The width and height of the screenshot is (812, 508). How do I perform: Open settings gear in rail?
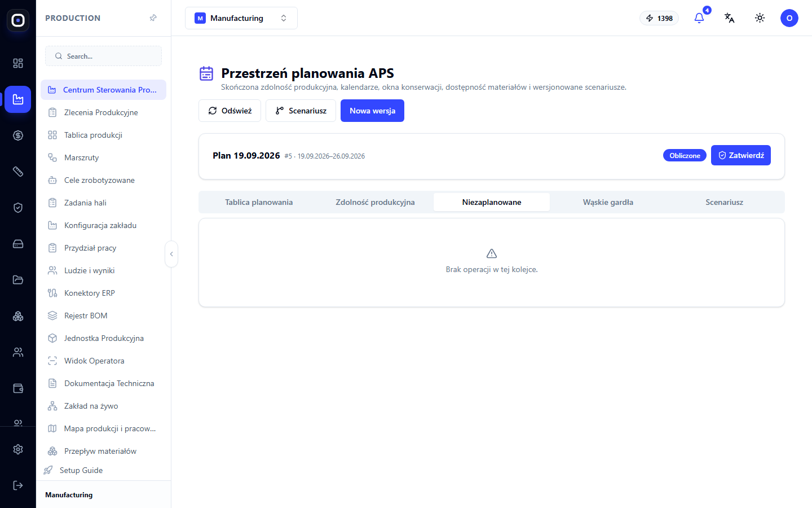coord(18,449)
